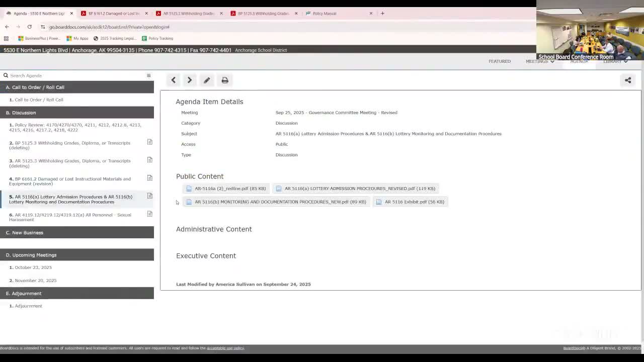The height and width of the screenshot is (362, 644).
Task: Open document icon for BP 5125.3 agenda item
Action: coord(149,142)
